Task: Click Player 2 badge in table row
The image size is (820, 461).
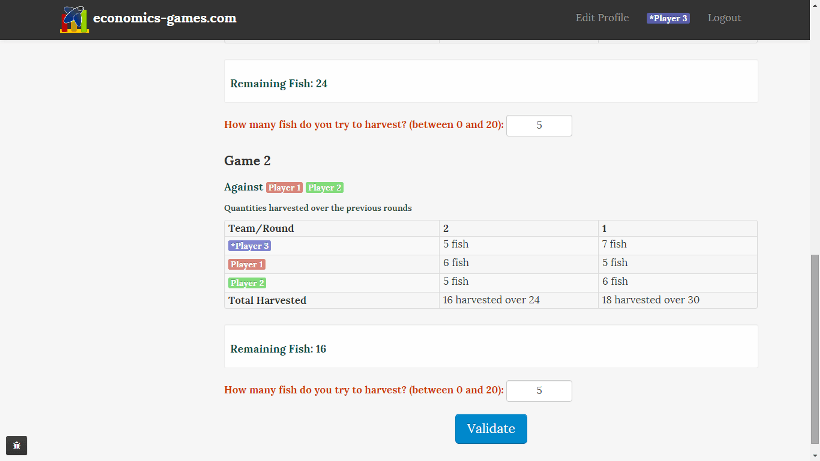Action: coord(247,283)
